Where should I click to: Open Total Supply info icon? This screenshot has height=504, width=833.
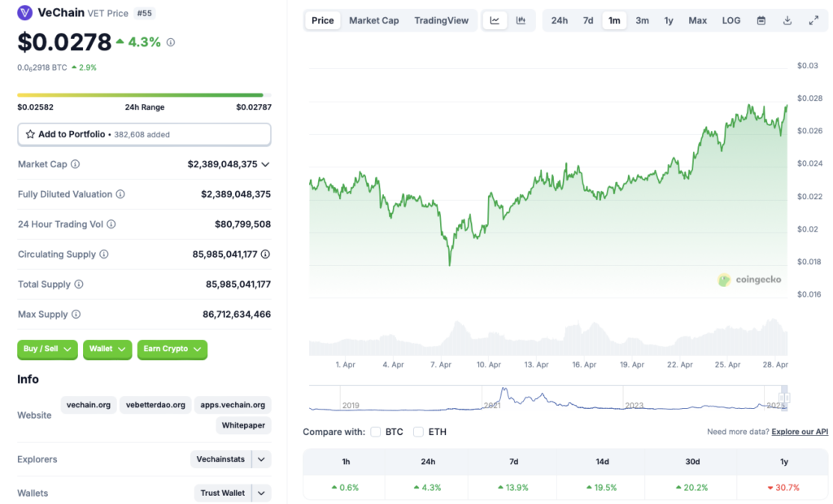click(x=79, y=285)
